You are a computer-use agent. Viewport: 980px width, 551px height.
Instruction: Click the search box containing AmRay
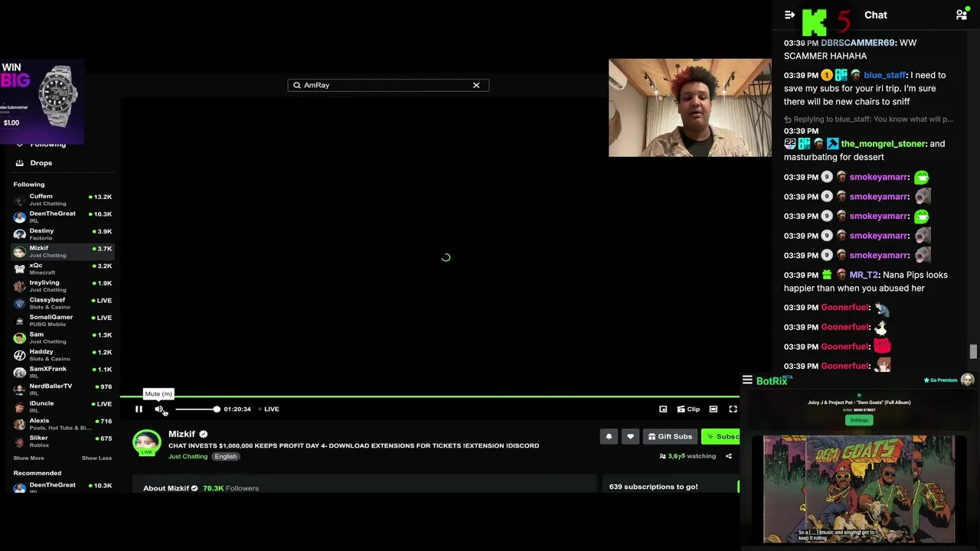tap(388, 85)
